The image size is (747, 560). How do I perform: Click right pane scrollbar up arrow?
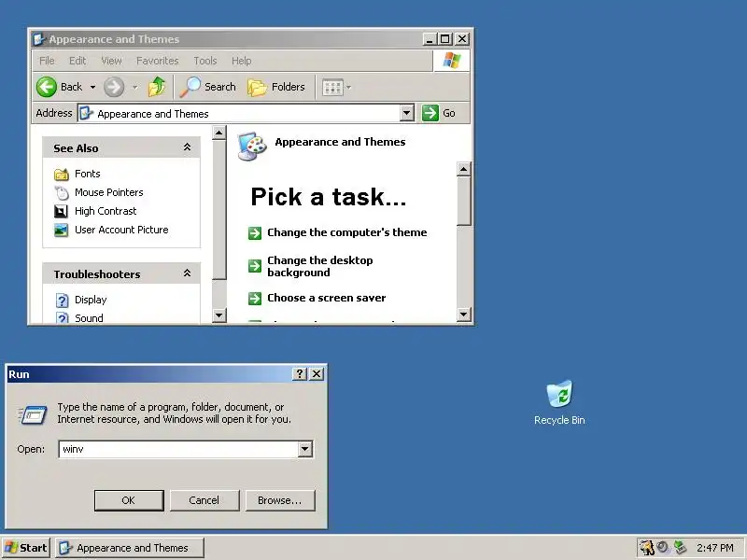(463, 169)
